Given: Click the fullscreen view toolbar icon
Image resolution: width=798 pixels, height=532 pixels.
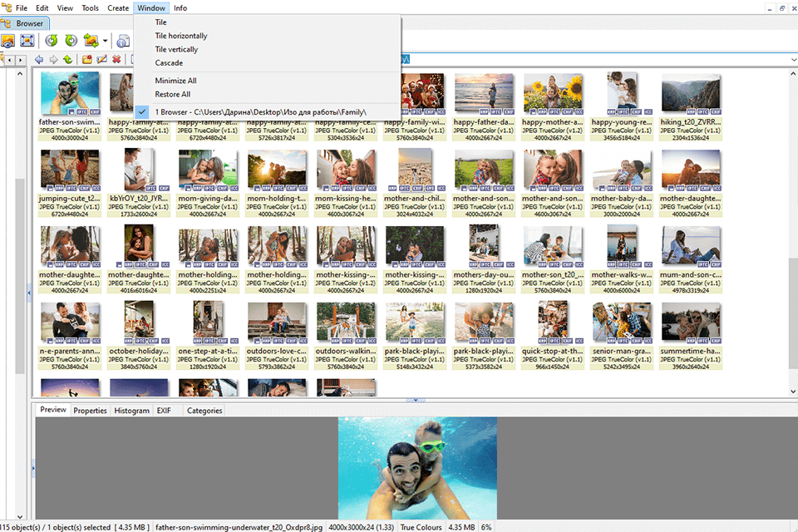Looking at the screenshot, I should click(x=27, y=40).
